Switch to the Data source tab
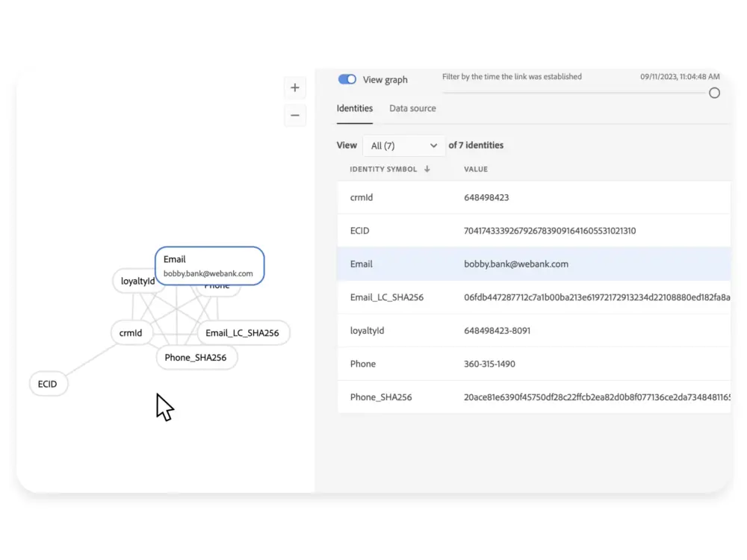Image resolution: width=747 pixels, height=560 pixels. 412,109
